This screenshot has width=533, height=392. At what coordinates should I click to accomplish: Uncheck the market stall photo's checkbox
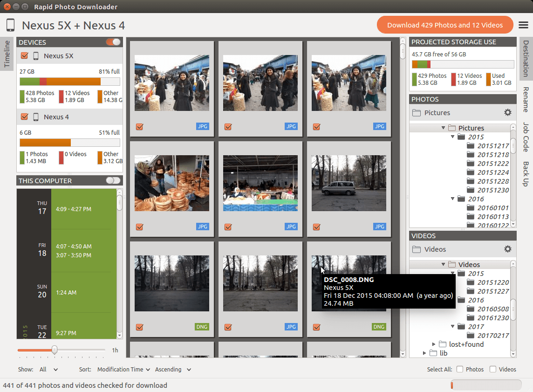[x=228, y=227]
